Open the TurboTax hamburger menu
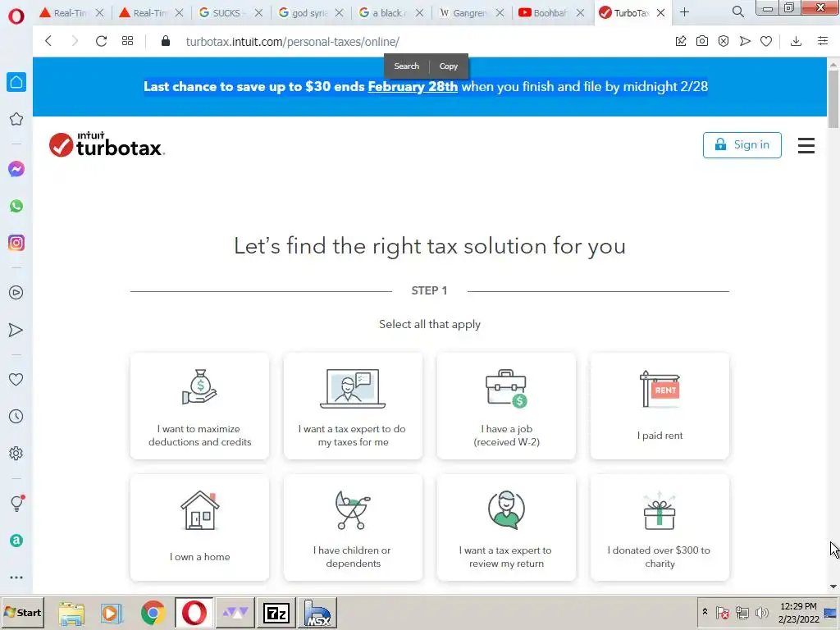Screen dimensions: 840x630 click(806, 145)
